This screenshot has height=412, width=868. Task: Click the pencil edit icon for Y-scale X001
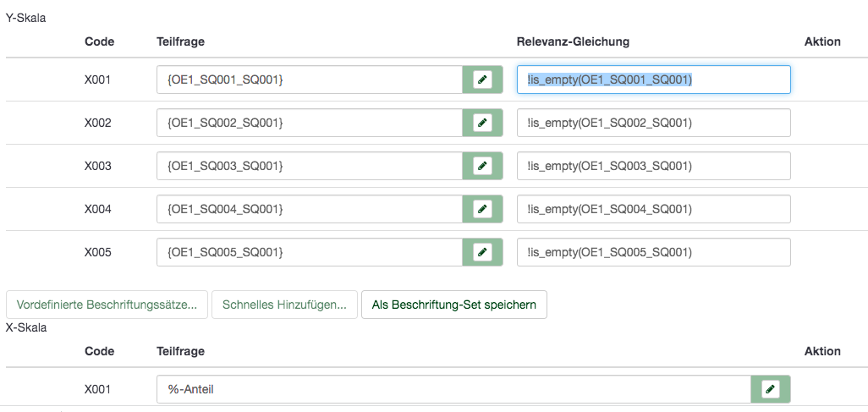482,80
